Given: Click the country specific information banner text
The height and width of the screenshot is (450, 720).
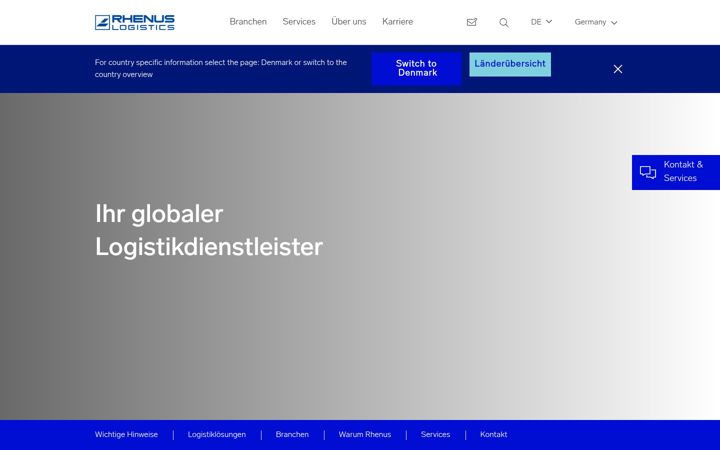Looking at the screenshot, I should coord(221,68).
